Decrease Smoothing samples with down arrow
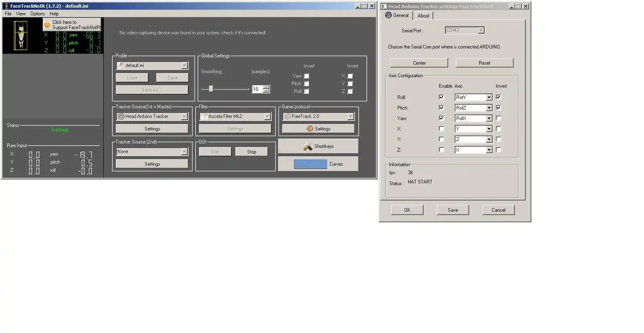Screen dimensions: 644x333 pos(266,91)
